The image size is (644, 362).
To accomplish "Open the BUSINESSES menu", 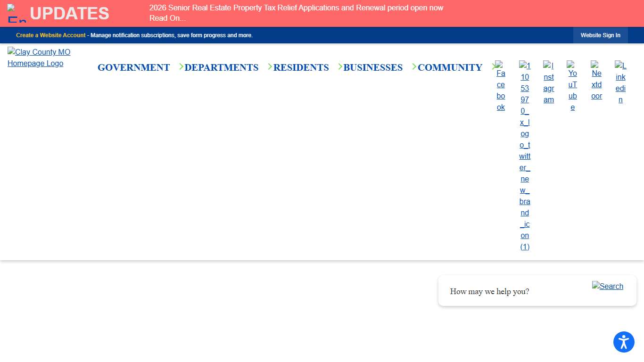I will [373, 67].
